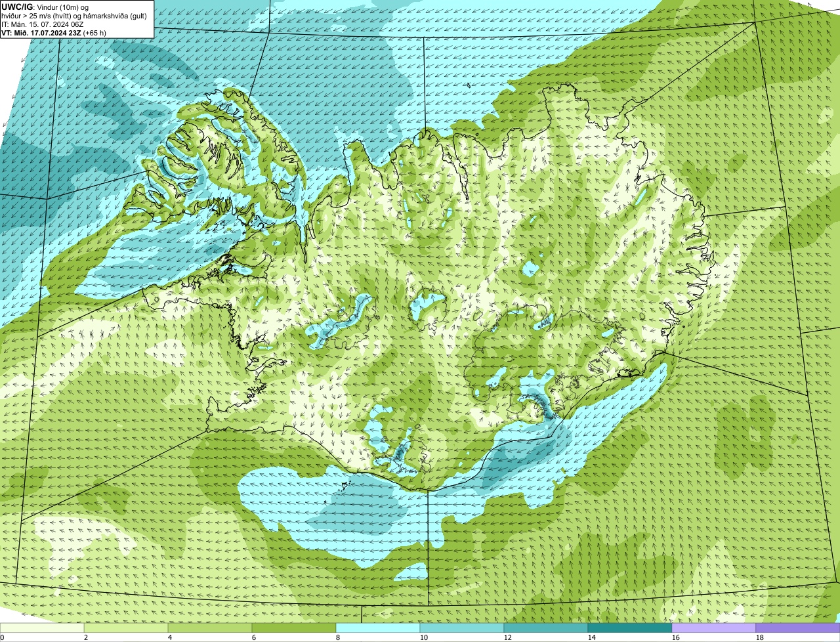The image size is (840, 642).
Task: Click the legend label "6"
Action: (254, 637)
